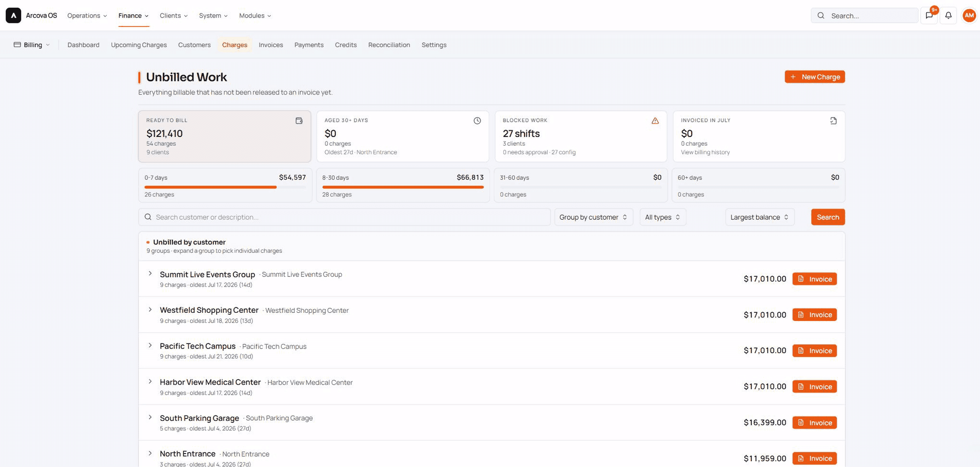The height and width of the screenshot is (467, 980).
Task: Click the Unbilled Work page title
Action: coord(186,77)
